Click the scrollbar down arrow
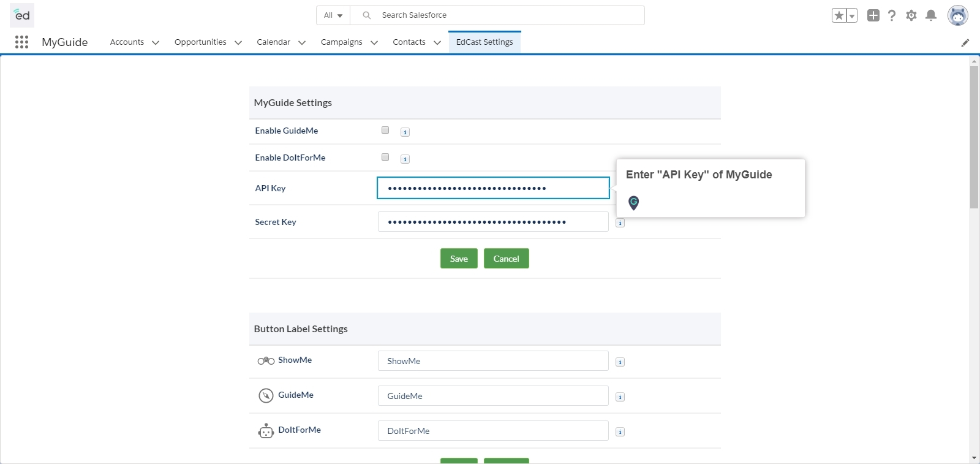Screen dimensions: 980x464 (x=974, y=458)
